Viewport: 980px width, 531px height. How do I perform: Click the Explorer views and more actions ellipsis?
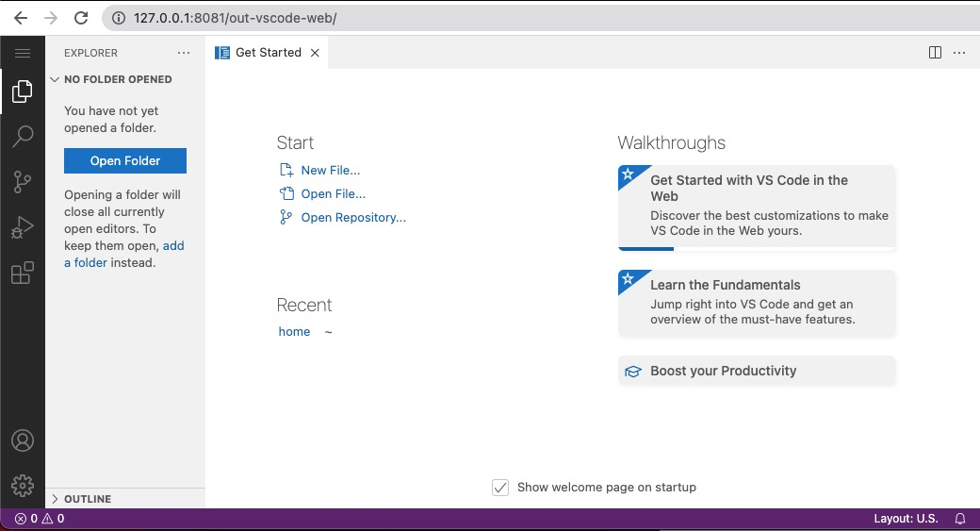pos(183,53)
